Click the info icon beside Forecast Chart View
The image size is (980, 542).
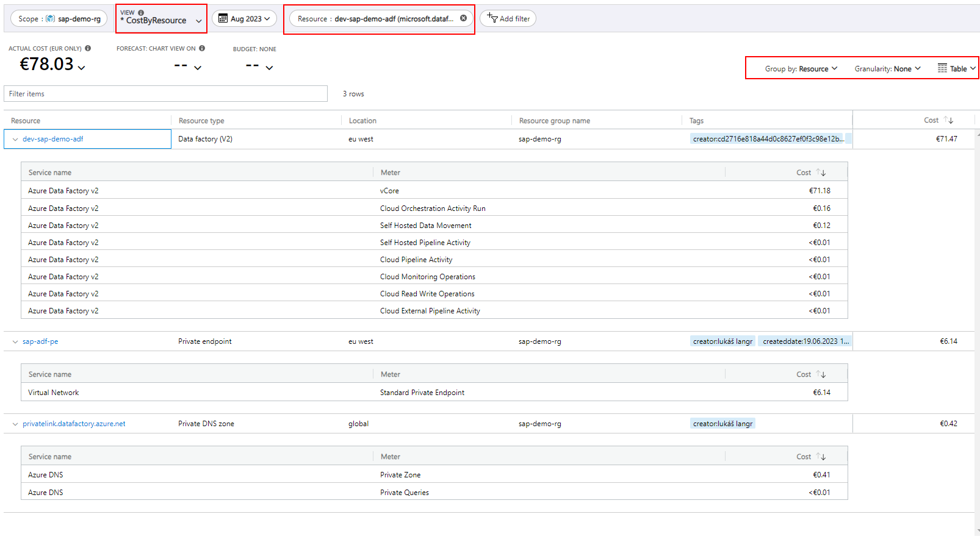(202, 48)
